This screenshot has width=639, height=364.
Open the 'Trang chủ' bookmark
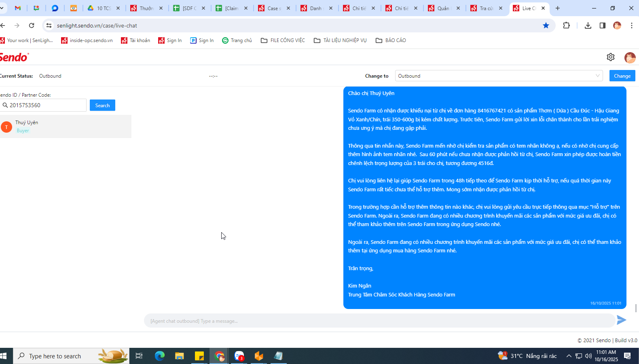click(x=237, y=40)
